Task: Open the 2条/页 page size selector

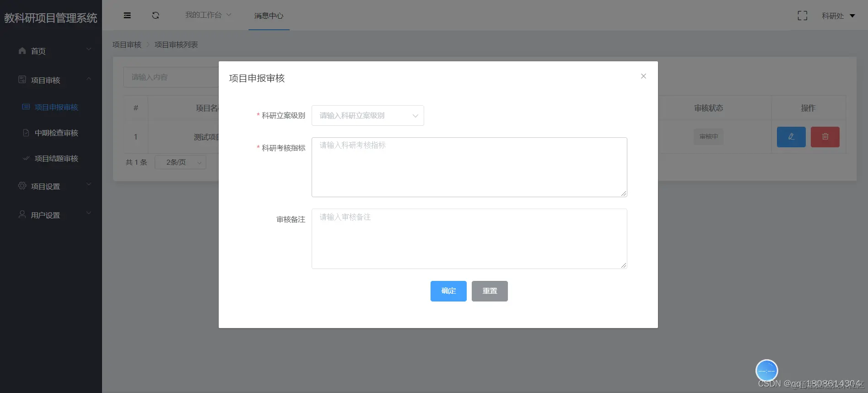Action: 180,162
